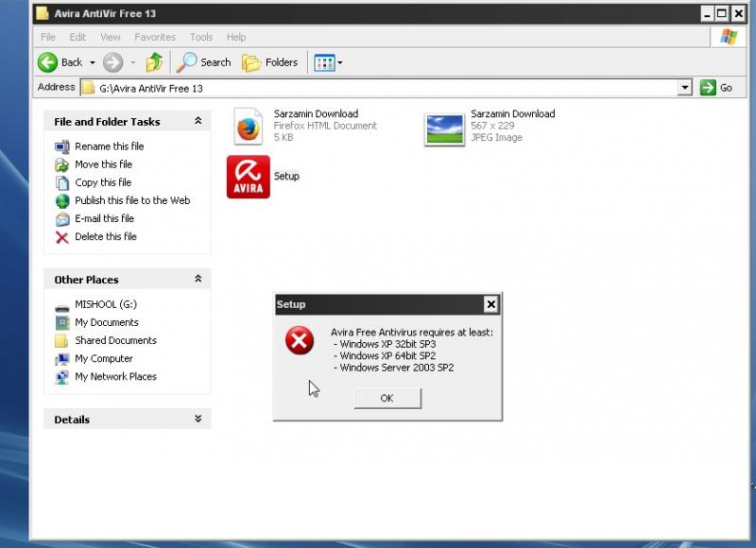Open the Tools menu
Viewport: 756px width, 548px height.
pos(201,37)
